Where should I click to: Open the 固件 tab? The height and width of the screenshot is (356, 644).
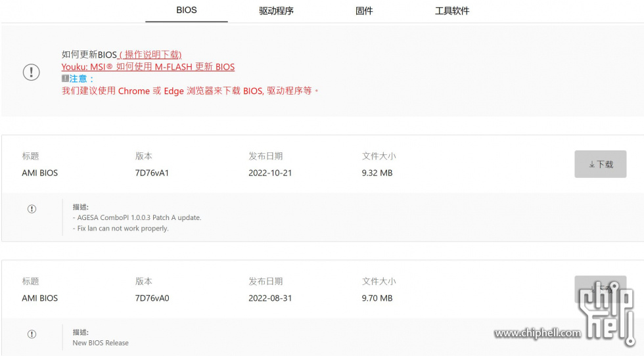click(x=364, y=11)
